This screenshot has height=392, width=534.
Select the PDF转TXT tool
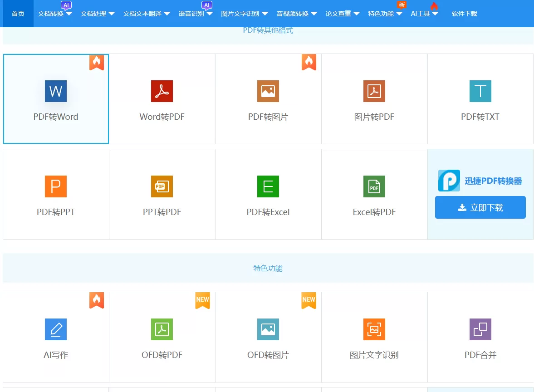click(x=480, y=99)
